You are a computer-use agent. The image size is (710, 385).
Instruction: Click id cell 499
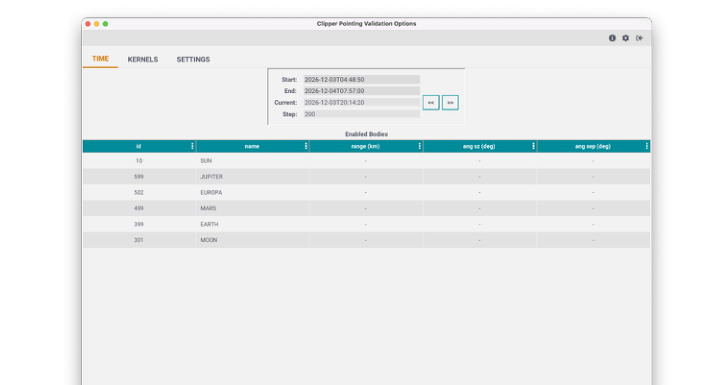(139, 208)
